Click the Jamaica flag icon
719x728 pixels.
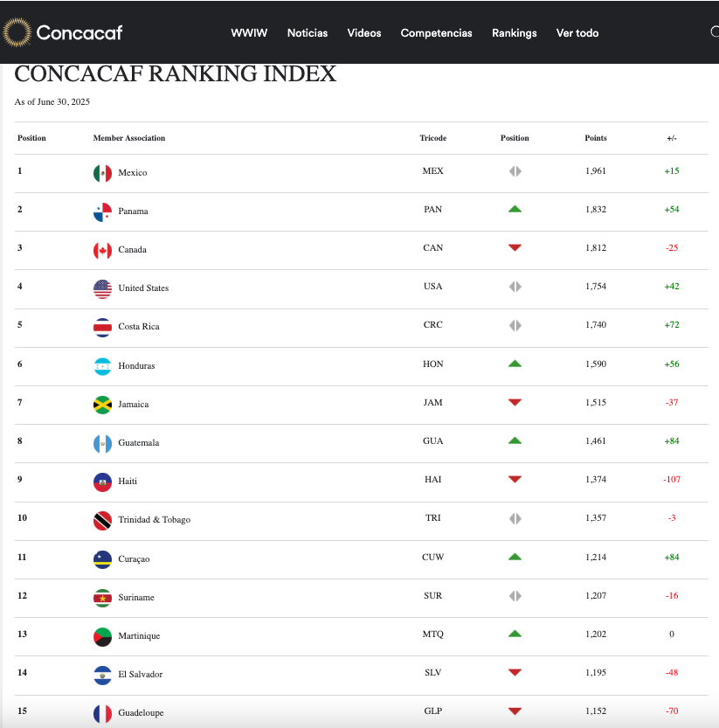tap(102, 405)
